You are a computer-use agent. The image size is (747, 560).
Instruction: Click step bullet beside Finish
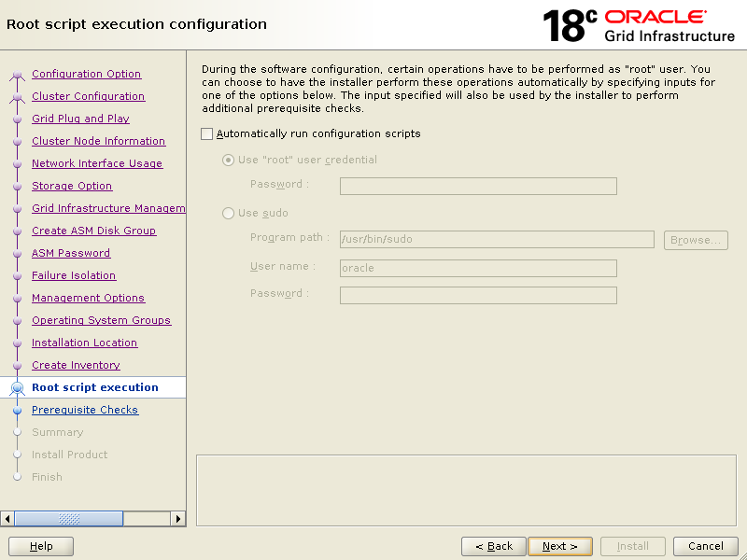click(x=17, y=477)
